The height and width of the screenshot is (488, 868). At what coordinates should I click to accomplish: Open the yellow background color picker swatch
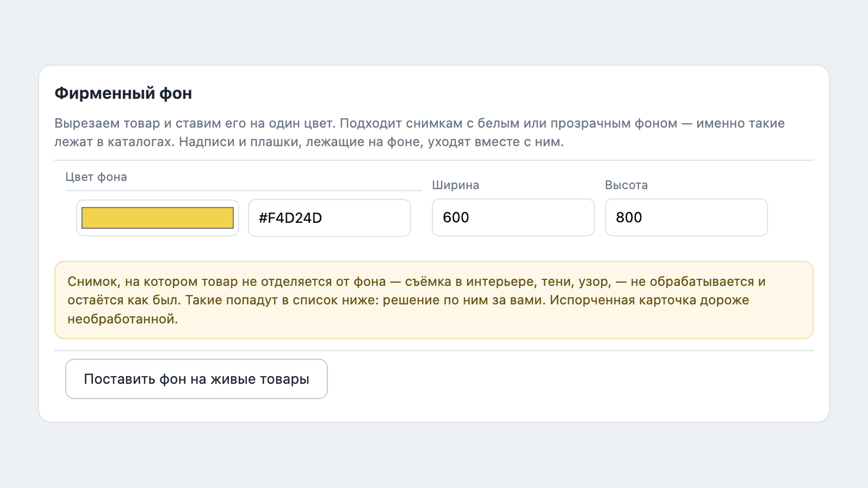157,218
